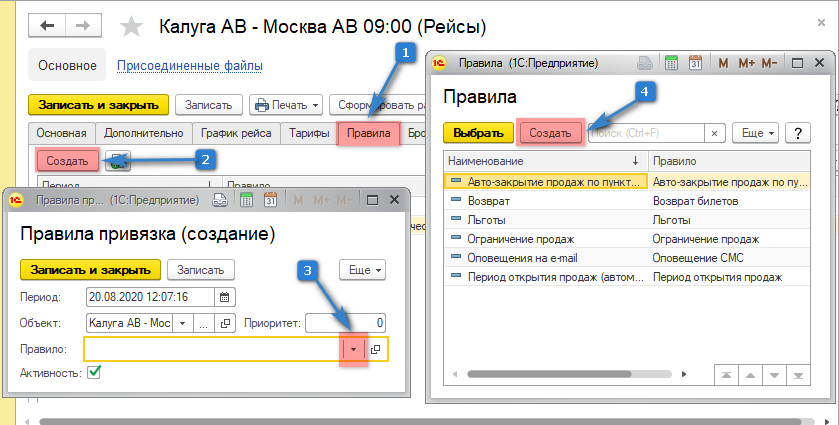Open the date picker next to Период
Viewport: 839px width, 425px height.
pyautogui.click(x=225, y=297)
